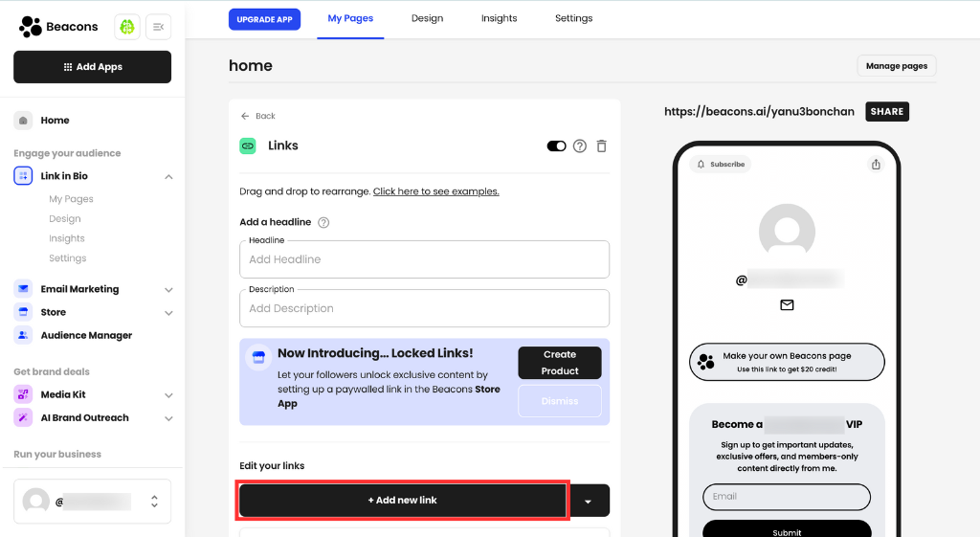
Task: Click the Store sidebar icon
Action: [x=23, y=312]
